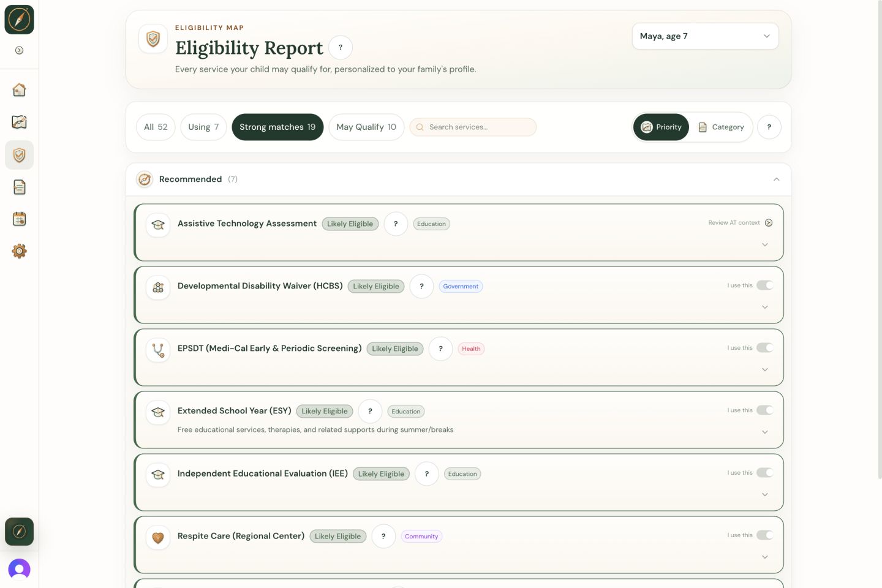Open the settings gear icon in sidebar
This screenshot has width=882, height=588.
click(x=19, y=251)
